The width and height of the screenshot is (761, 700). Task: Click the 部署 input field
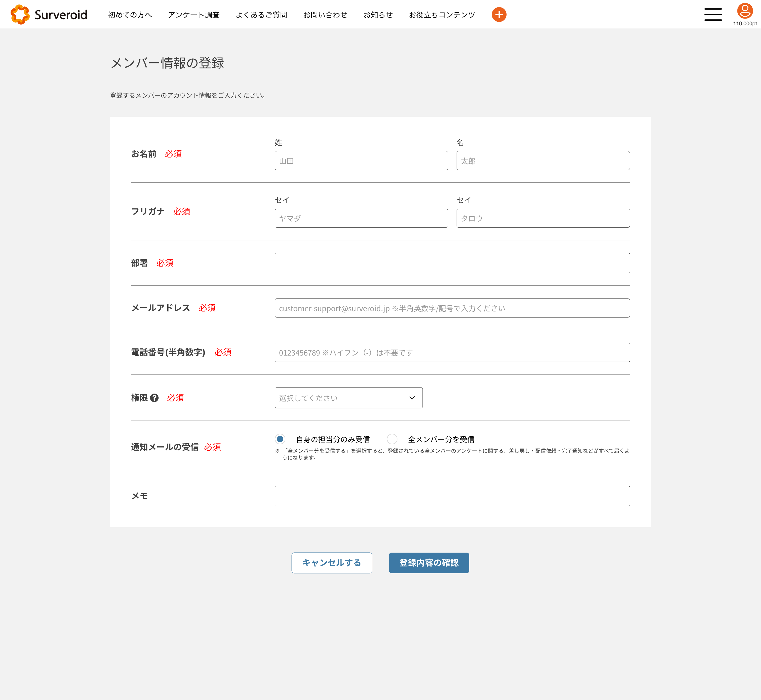tap(452, 263)
